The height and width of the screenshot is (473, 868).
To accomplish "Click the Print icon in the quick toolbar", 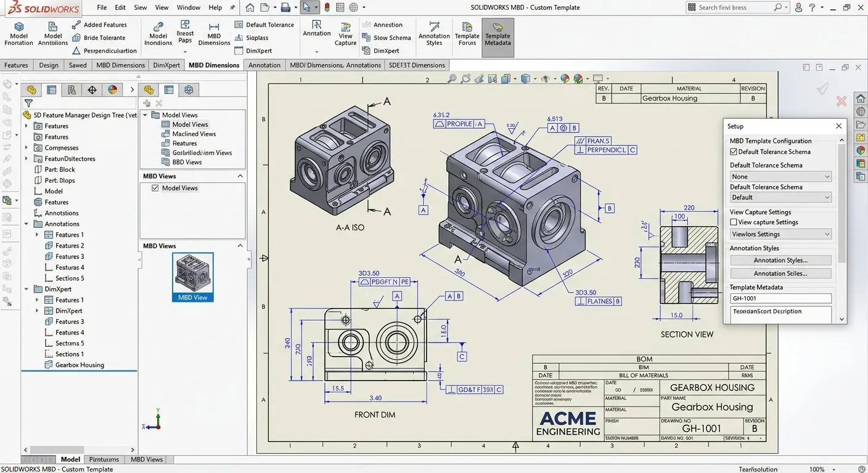I will coord(285,7).
